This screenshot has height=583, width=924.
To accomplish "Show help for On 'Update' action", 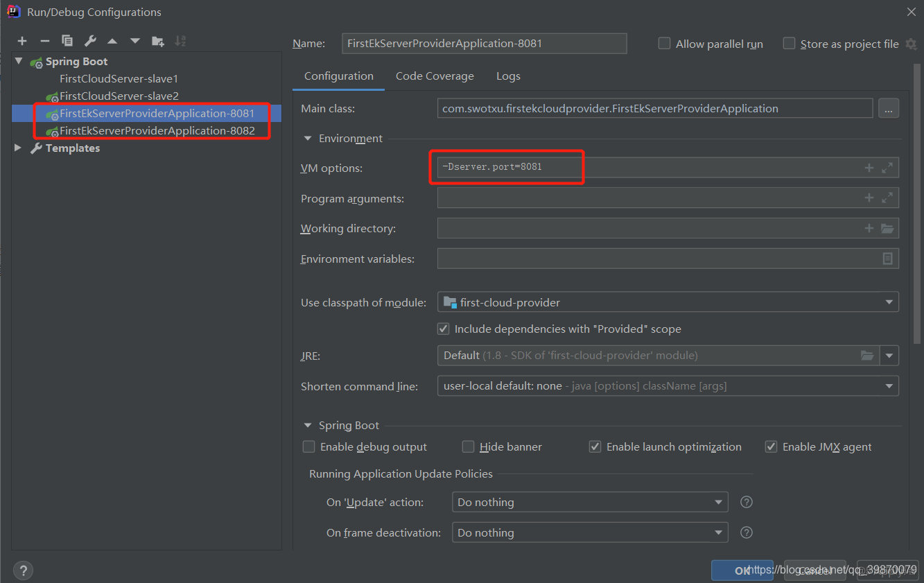I will (x=747, y=502).
